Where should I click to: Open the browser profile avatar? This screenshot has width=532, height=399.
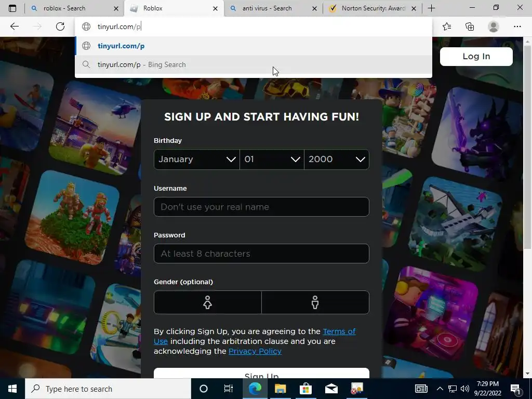[494, 26]
